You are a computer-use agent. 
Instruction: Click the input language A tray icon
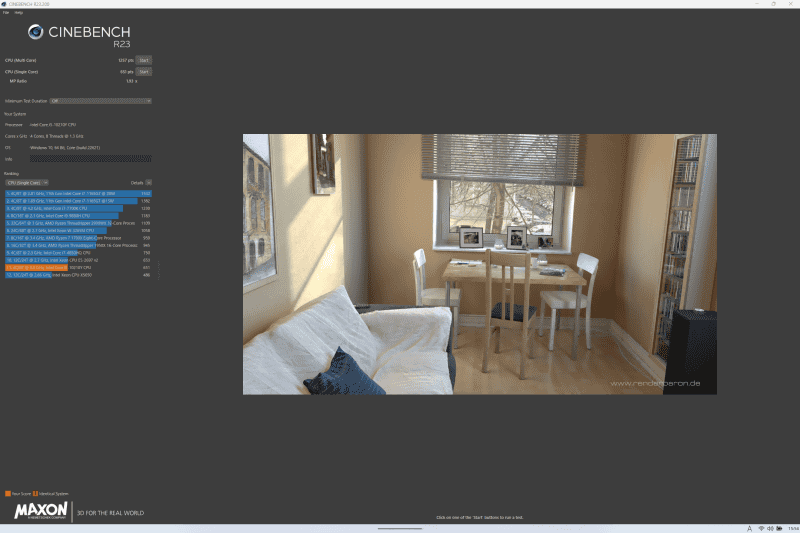click(x=749, y=529)
